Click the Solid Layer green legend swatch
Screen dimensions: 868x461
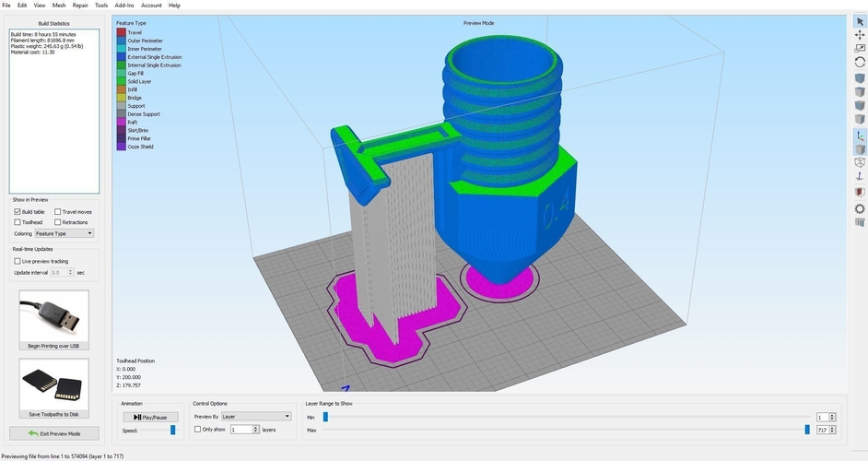[x=121, y=81]
